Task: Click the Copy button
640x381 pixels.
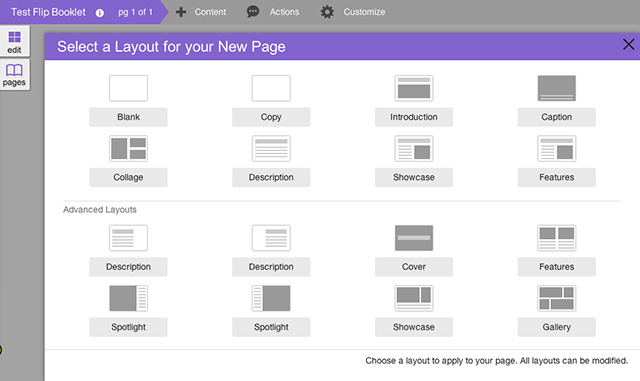Action: click(x=271, y=117)
